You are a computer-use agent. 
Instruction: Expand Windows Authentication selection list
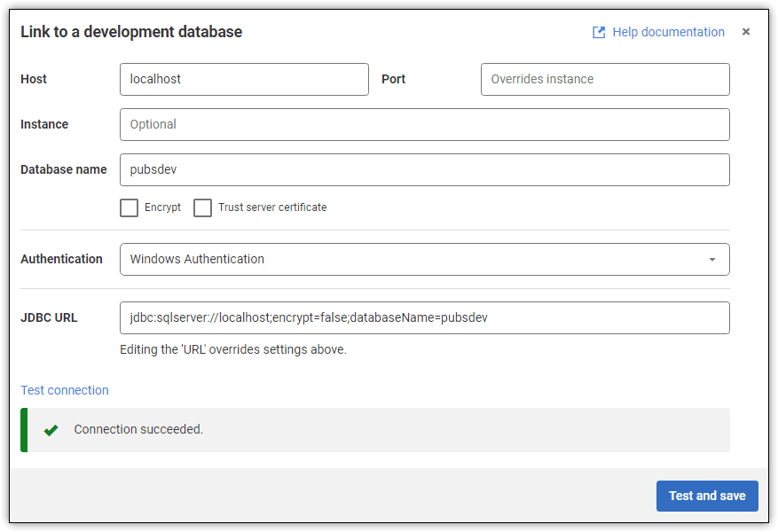tap(425, 259)
